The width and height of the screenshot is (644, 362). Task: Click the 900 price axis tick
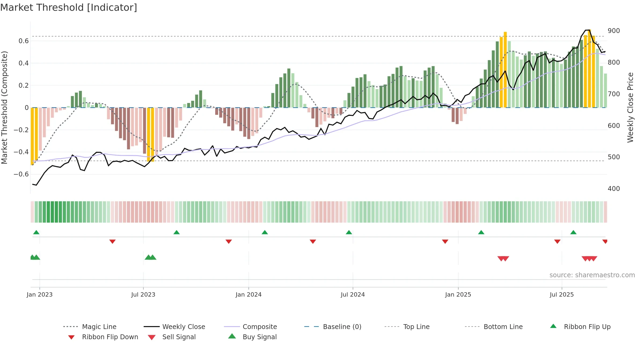point(614,31)
